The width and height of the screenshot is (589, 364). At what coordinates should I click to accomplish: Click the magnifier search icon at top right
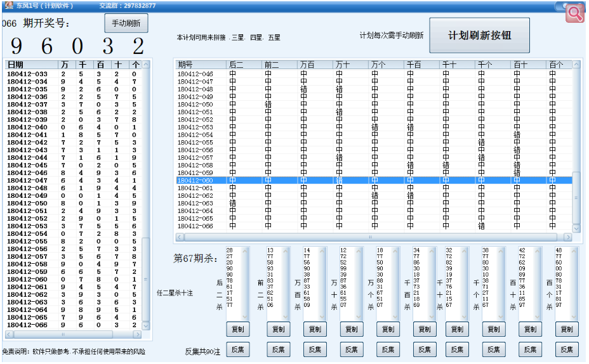574,14
